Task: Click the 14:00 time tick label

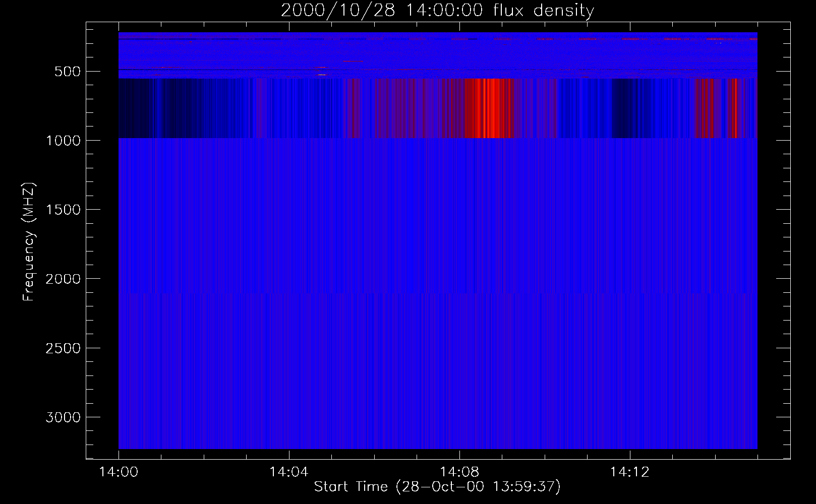Action: click(119, 472)
